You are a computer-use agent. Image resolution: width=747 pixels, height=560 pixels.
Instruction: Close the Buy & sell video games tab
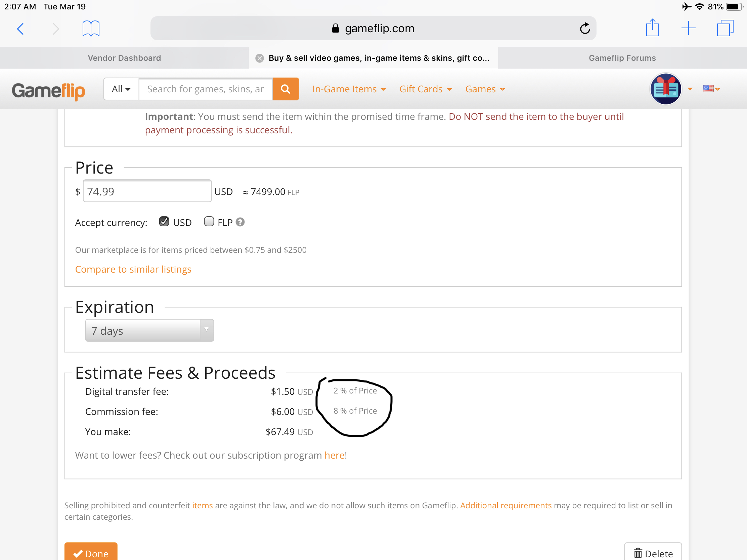(x=259, y=58)
